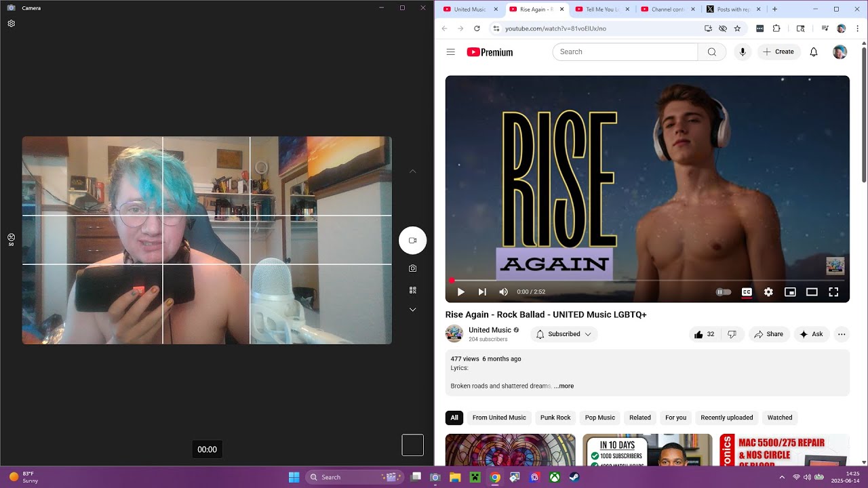Select the All filter chip
The image size is (868, 488).
[454, 418]
